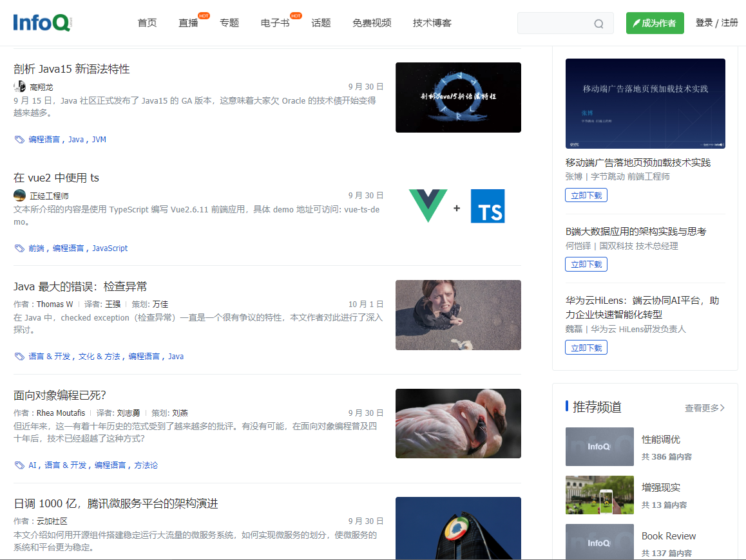Open B端大数据应用的架构实践与思考 link
This screenshot has height=560, width=746.
[636, 232]
